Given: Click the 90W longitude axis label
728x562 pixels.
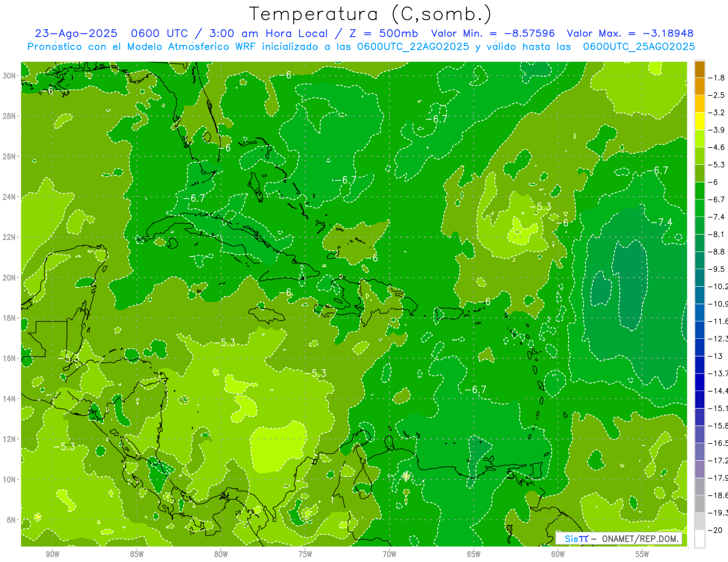Looking at the screenshot, I should (x=52, y=554).
